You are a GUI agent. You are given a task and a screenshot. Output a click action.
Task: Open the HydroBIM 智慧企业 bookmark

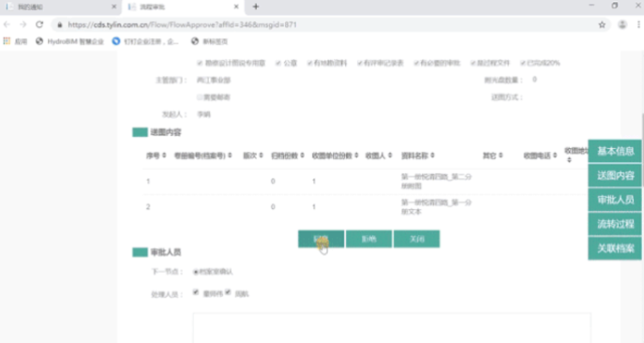coord(69,41)
